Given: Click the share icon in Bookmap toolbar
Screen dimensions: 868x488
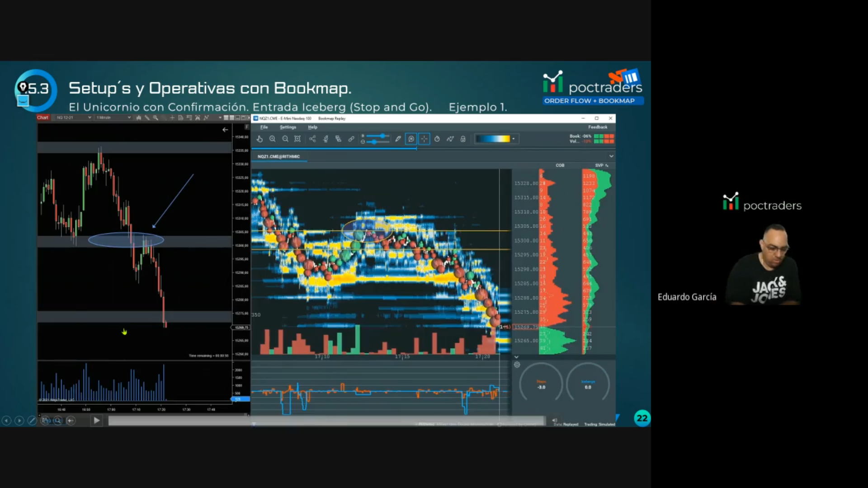Looking at the screenshot, I should pyautogui.click(x=312, y=139).
